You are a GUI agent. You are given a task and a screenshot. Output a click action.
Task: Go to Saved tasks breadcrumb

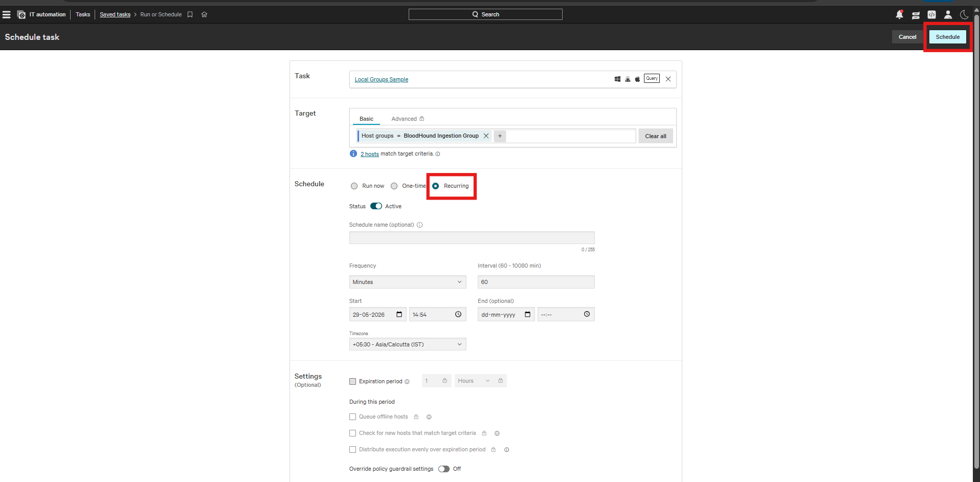pos(115,14)
